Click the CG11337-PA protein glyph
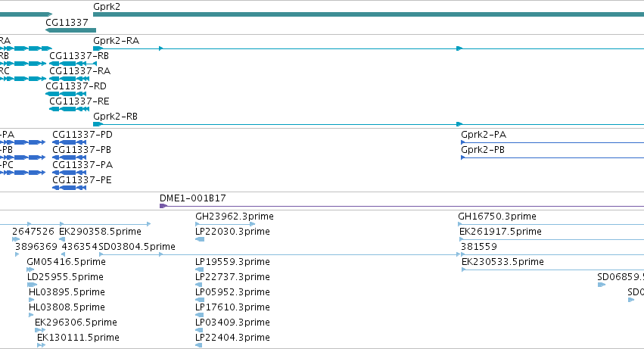 click(70, 173)
